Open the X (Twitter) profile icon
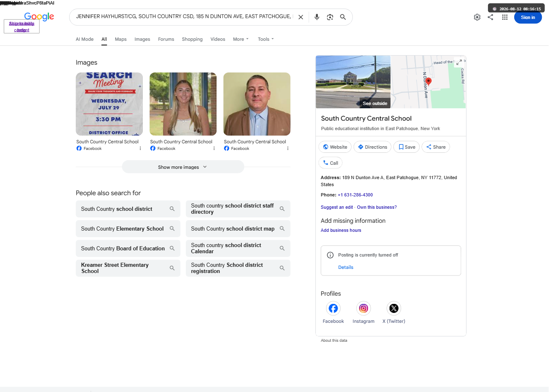555x392 pixels. pyautogui.click(x=394, y=308)
